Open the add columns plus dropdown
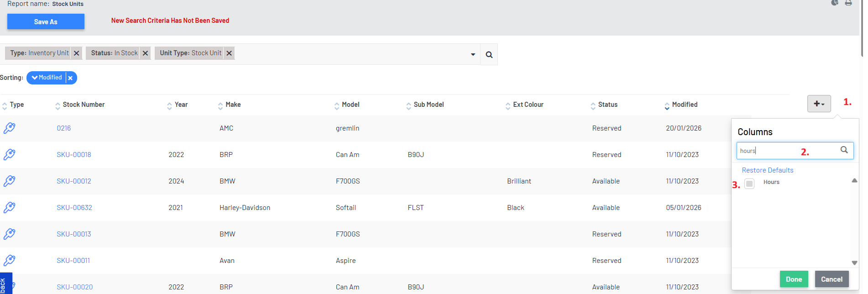The height and width of the screenshot is (294, 868). coord(819,104)
